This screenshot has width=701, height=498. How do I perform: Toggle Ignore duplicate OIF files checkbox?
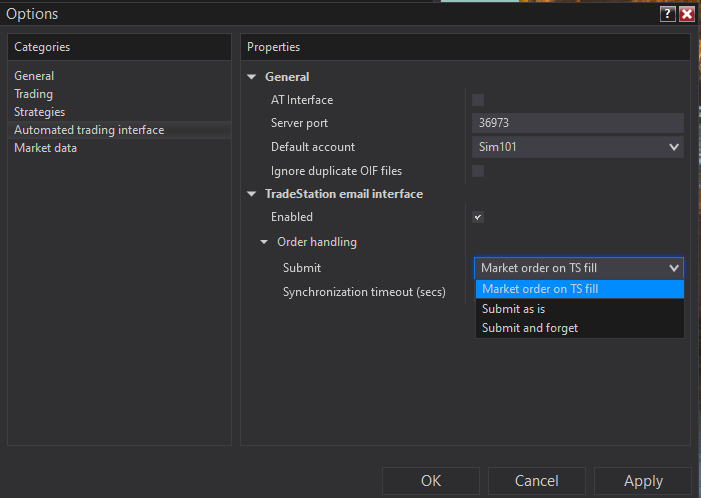(x=478, y=171)
